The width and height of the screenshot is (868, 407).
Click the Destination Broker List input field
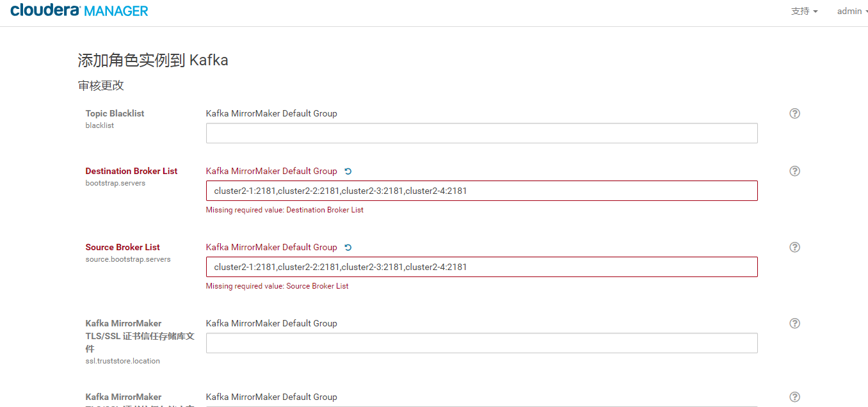click(x=481, y=191)
